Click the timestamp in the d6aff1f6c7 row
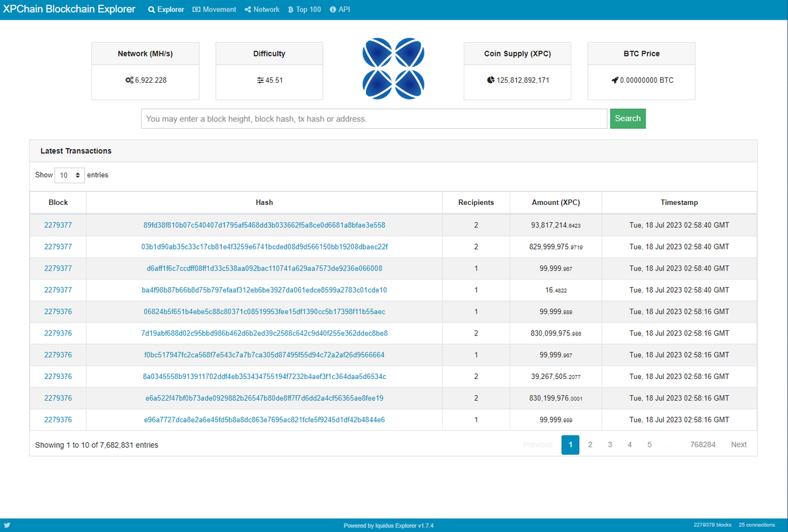788x532 pixels. [679, 269]
